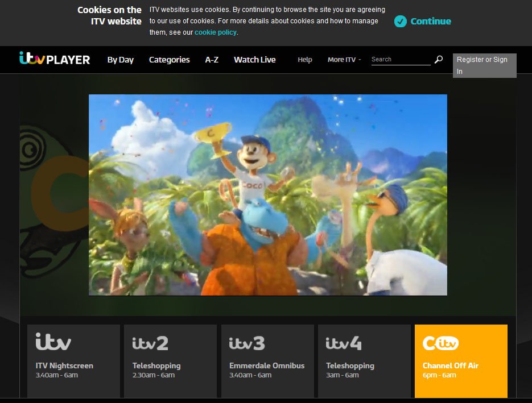Focus the Search input field

(x=401, y=59)
